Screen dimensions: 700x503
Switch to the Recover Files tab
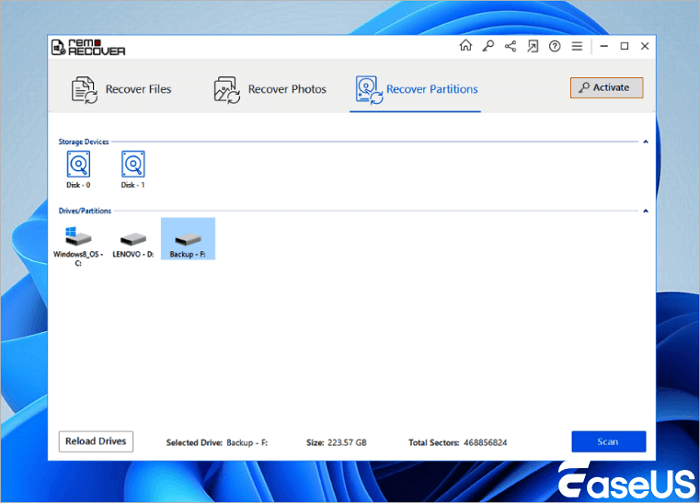point(121,89)
